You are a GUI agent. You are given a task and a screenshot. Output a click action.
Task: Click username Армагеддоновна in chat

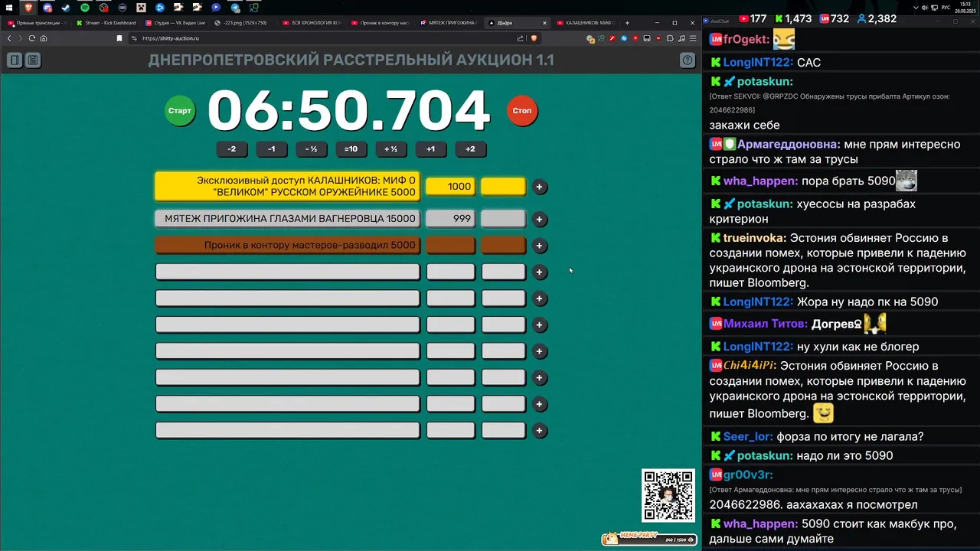click(x=789, y=144)
